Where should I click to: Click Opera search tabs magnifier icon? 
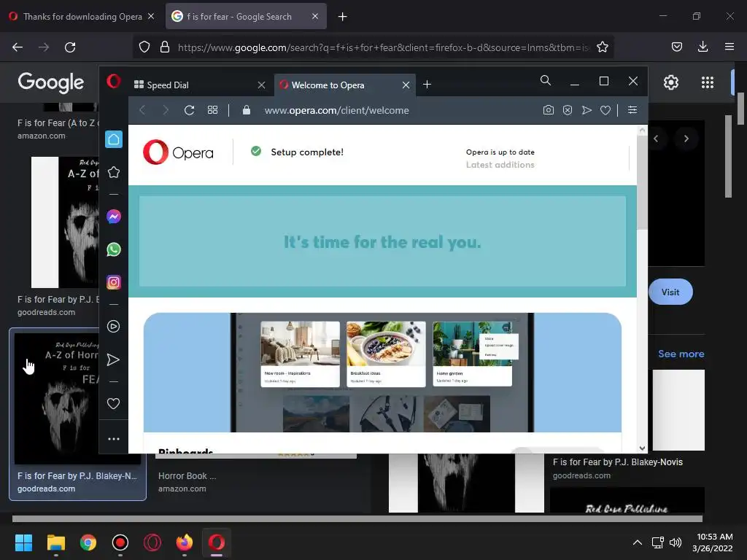(x=546, y=80)
